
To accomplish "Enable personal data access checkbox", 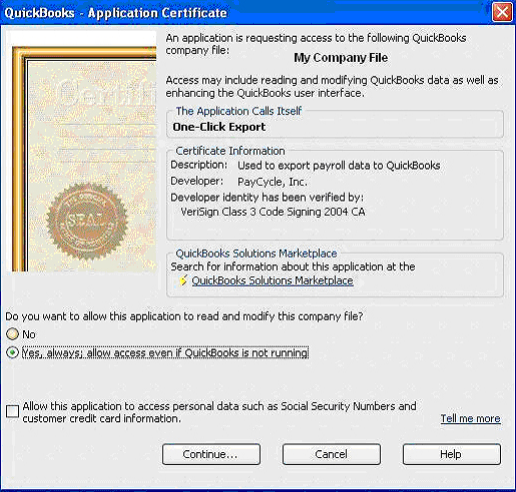I will pos(13,411).
